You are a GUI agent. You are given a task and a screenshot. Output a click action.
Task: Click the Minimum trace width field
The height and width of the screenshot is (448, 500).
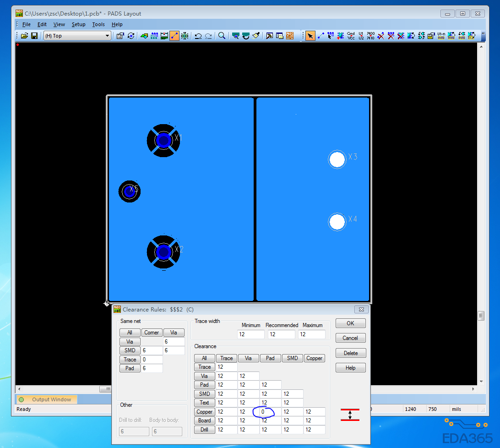(251, 334)
